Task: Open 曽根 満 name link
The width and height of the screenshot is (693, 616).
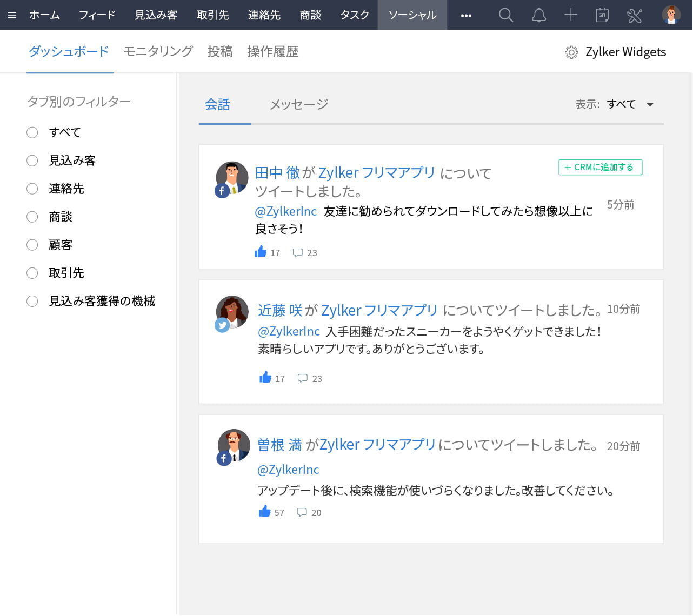Action: point(279,445)
